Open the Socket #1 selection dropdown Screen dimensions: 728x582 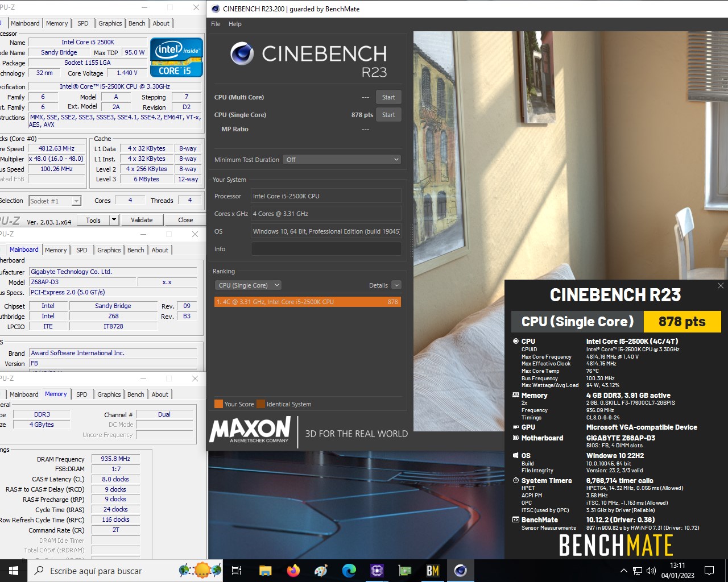click(55, 201)
